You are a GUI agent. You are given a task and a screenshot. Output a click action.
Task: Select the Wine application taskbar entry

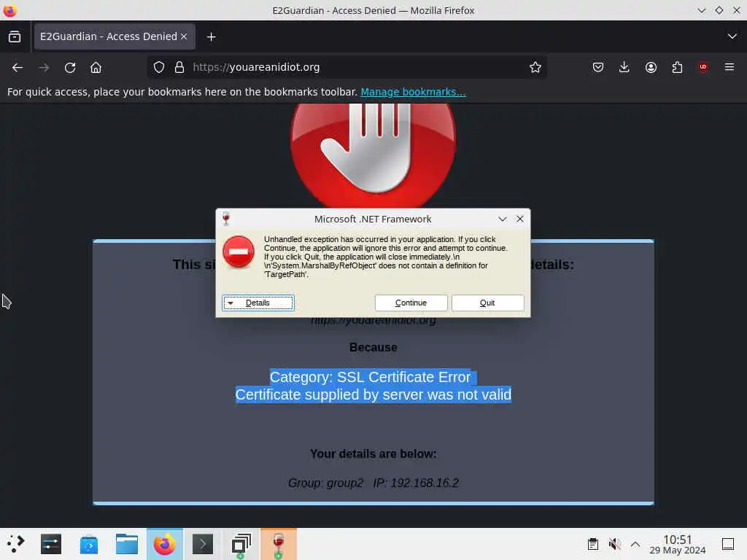point(278,544)
